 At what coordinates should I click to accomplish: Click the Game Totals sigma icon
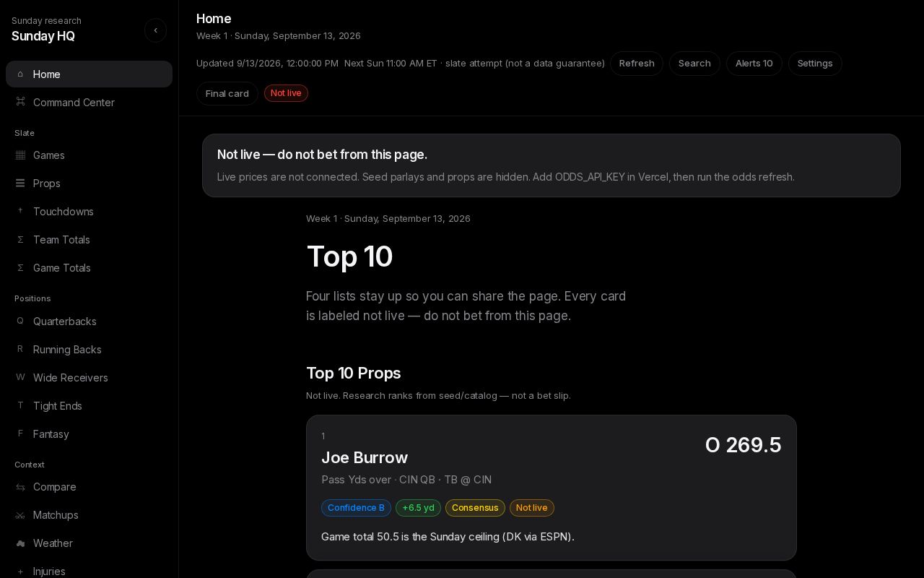click(x=20, y=267)
